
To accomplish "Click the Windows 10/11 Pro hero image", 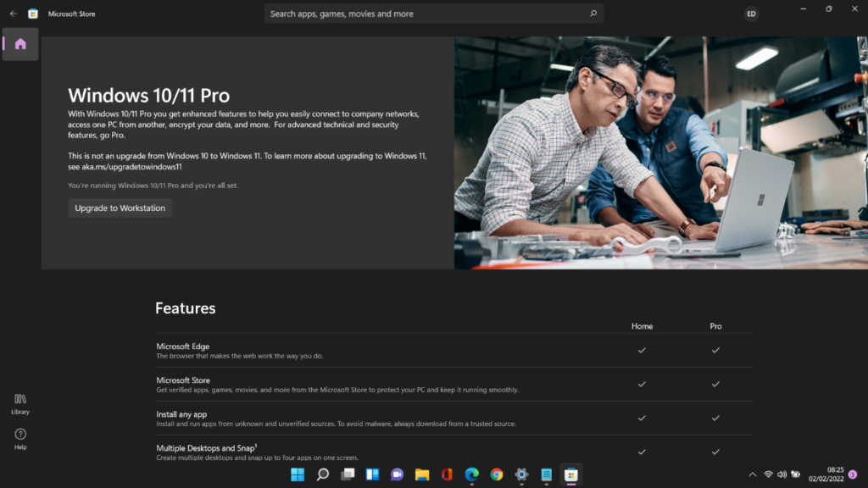I will point(660,152).
